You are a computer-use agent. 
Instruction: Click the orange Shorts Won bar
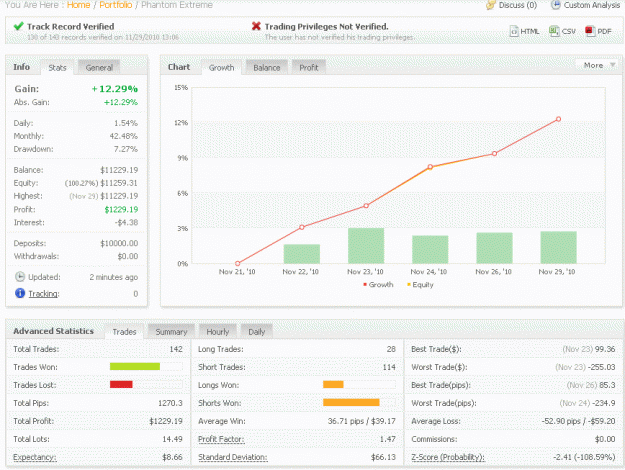tap(351, 402)
